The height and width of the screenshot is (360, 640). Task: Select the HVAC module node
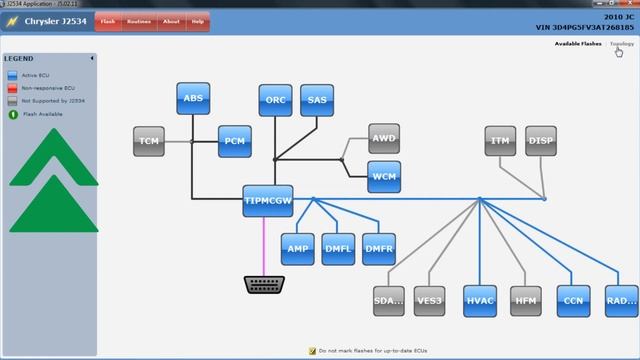click(480, 301)
